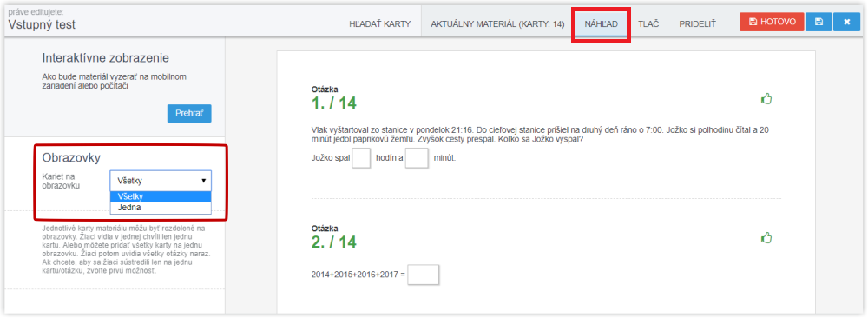This screenshot has width=868, height=318.
Task: Click the Prehrať button
Action: [x=189, y=113]
